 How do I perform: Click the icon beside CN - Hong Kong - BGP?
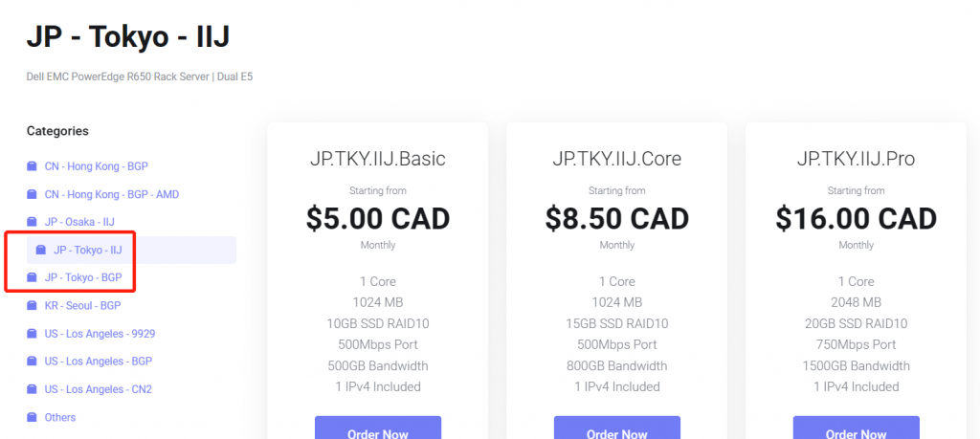32,166
